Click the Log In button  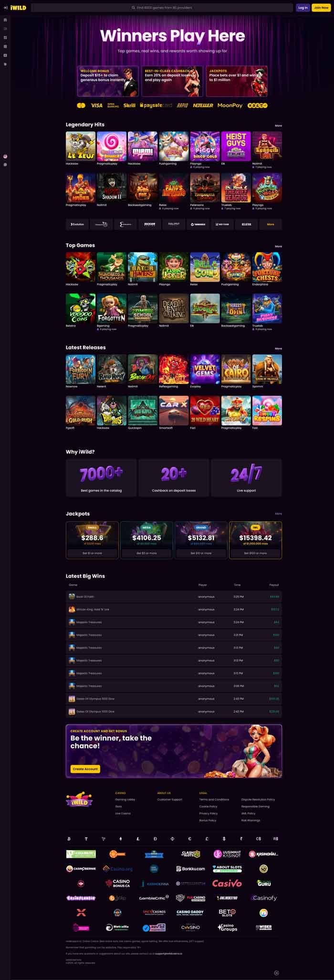(x=303, y=8)
